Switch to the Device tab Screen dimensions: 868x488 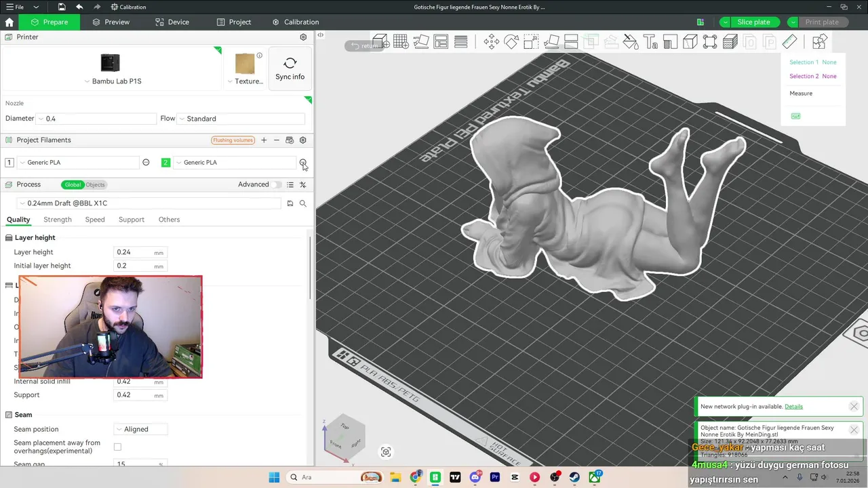172,22
